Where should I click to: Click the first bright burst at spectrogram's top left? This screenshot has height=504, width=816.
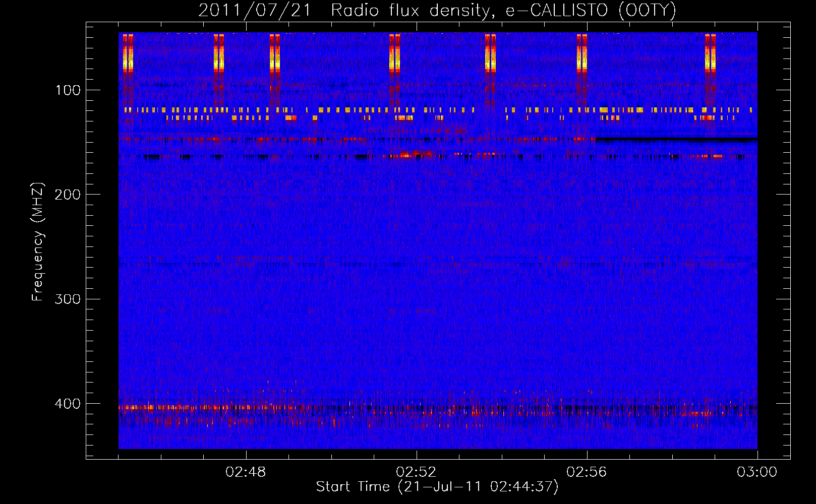coord(128,53)
